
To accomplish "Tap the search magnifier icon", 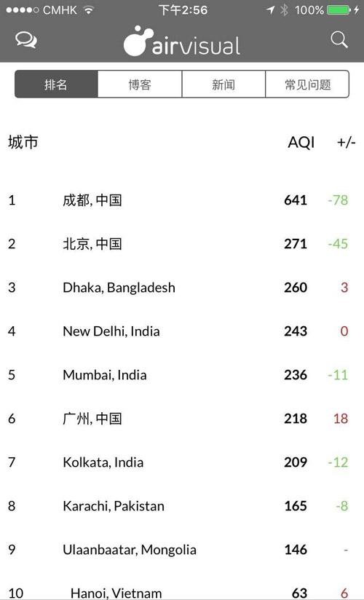I will click(339, 40).
